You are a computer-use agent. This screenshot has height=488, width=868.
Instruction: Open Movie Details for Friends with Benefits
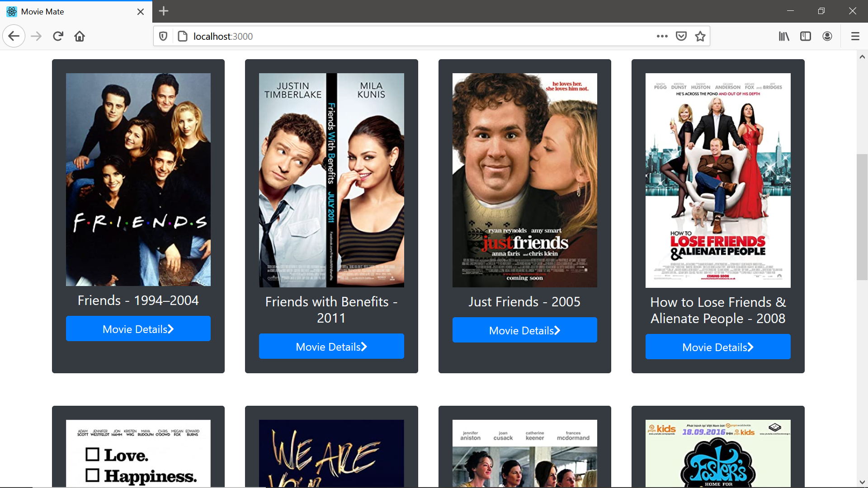(331, 347)
